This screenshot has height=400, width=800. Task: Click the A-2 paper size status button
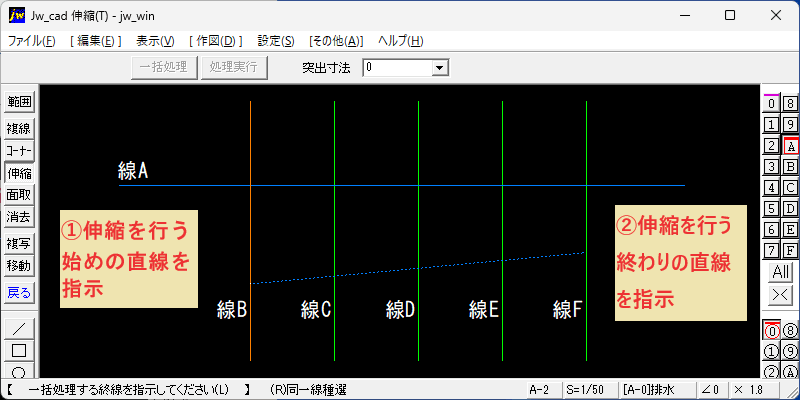[542, 391]
